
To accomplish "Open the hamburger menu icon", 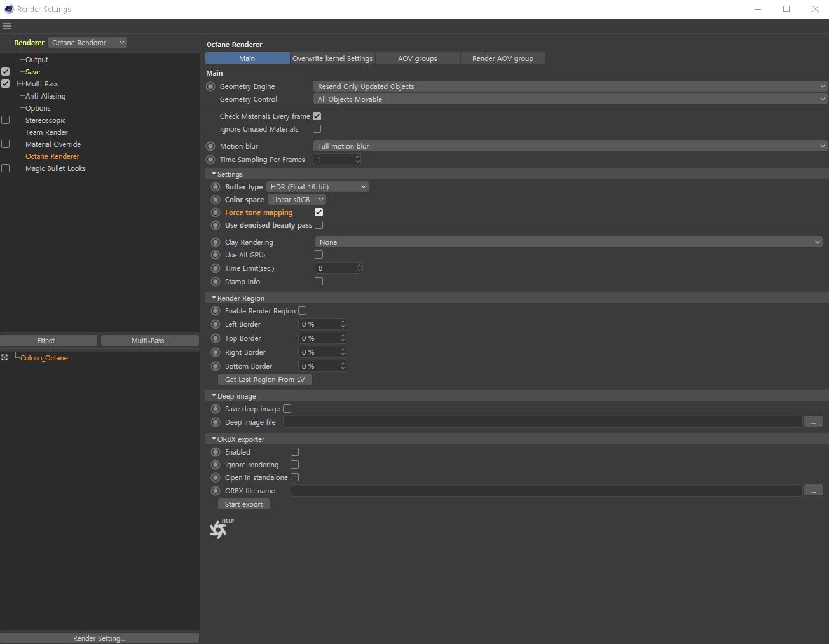I will (7, 26).
